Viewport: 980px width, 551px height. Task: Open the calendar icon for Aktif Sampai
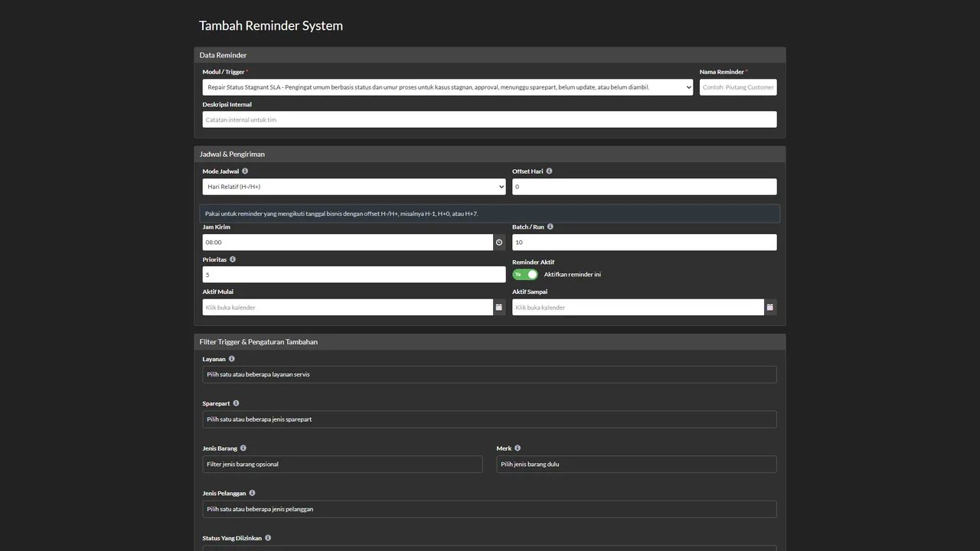[x=770, y=308]
